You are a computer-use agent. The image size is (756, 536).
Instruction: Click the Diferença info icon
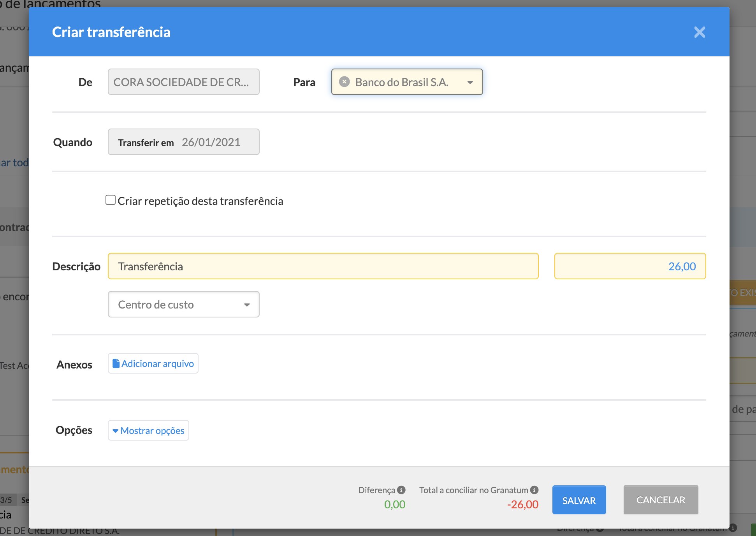pos(401,490)
